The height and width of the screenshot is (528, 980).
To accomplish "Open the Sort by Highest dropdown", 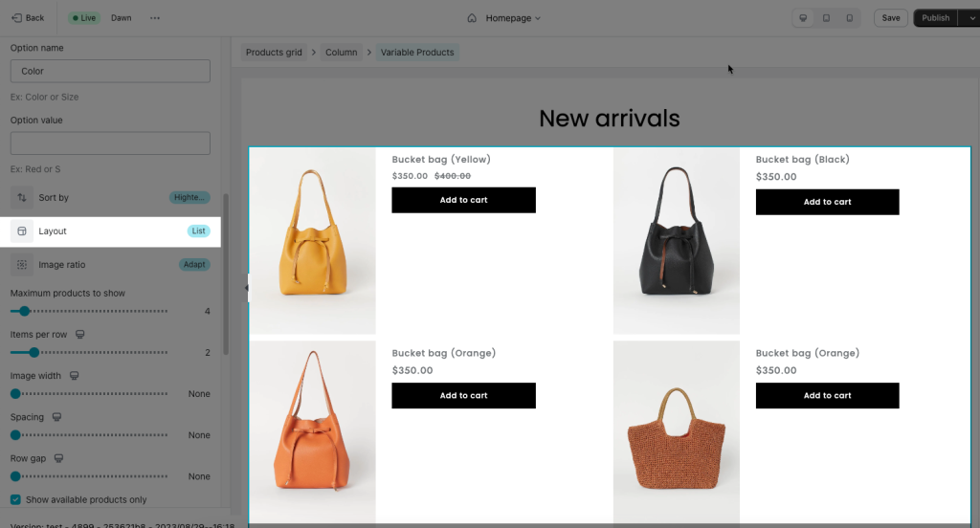I will pyautogui.click(x=189, y=197).
